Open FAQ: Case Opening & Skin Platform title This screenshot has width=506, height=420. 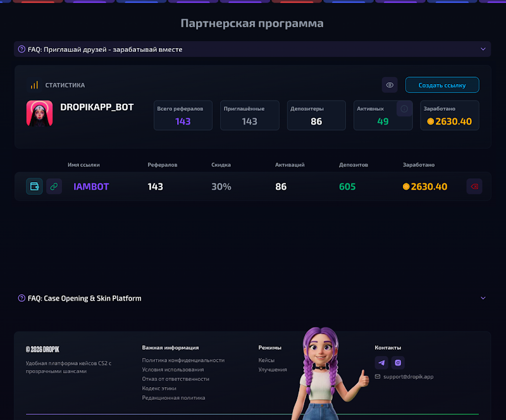(x=85, y=299)
